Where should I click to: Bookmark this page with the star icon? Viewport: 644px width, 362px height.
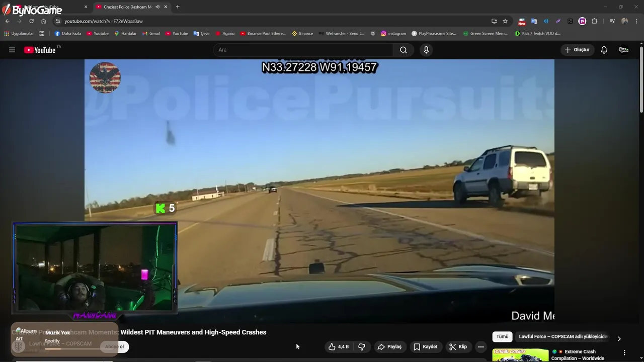[x=505, y=21]
